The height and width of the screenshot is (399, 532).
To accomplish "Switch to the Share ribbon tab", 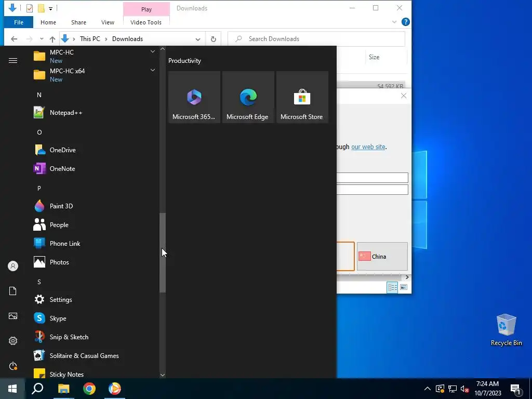I will click(79, 22).
